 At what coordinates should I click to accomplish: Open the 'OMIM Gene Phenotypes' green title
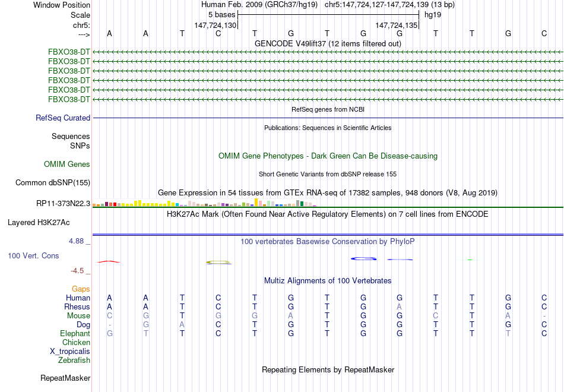(328, 156)
